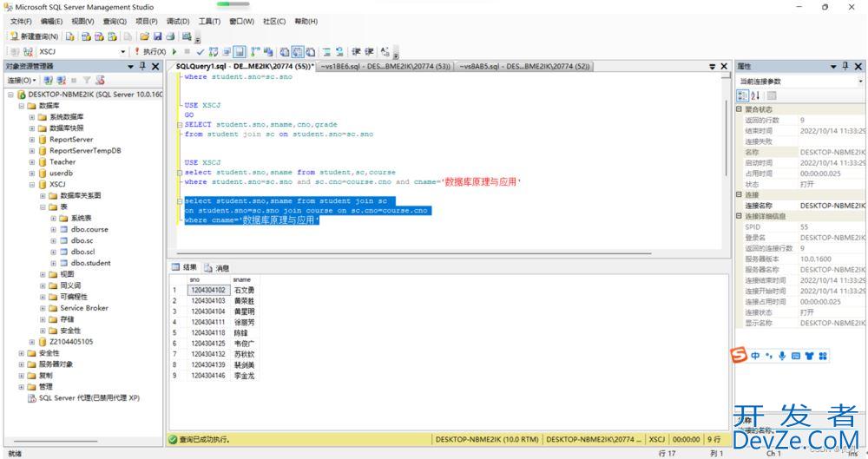
Task: Click the New Query (新建查询) button
Action: pos(35,36)
